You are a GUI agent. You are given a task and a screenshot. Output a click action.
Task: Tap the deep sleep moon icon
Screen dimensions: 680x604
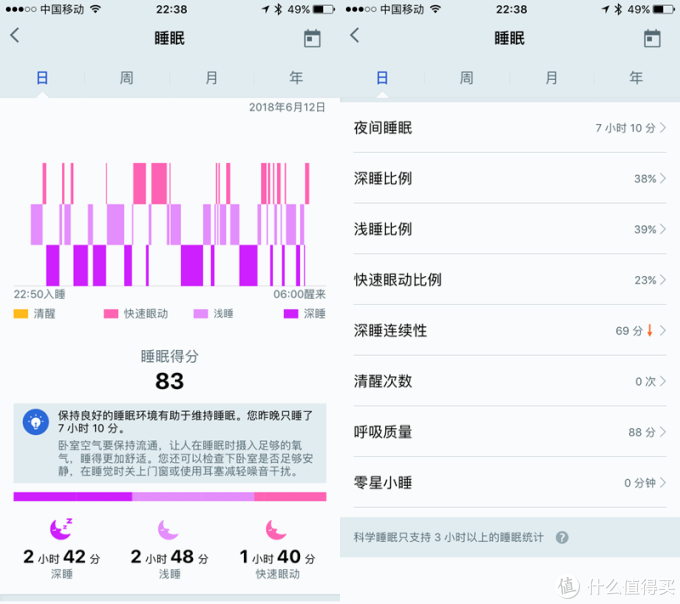coord(61,529)
